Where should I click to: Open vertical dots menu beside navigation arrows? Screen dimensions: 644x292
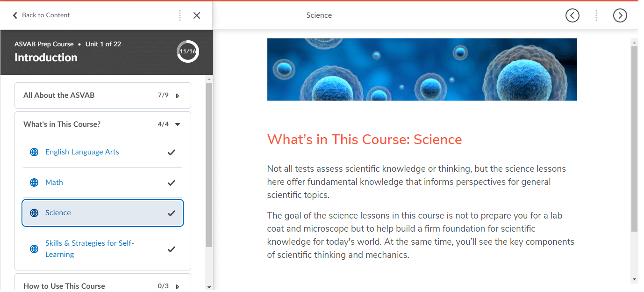click(x=596, y=15)
